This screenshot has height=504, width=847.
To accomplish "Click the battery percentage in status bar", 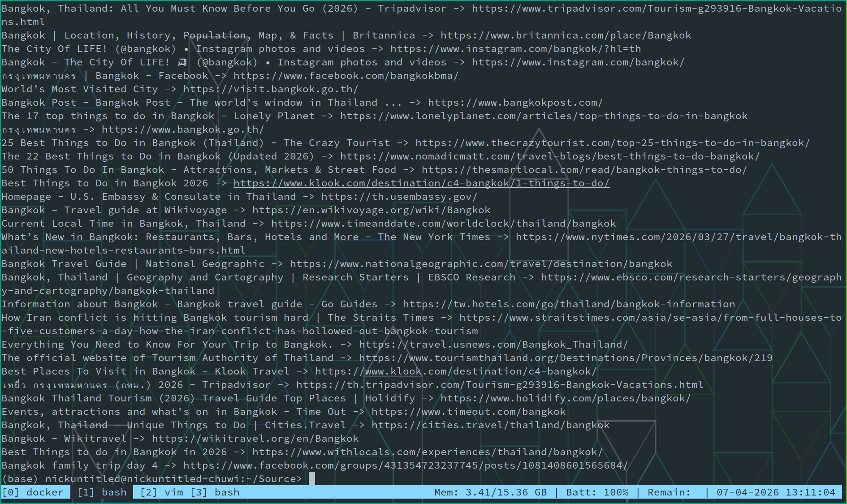I will pos(597,492).
